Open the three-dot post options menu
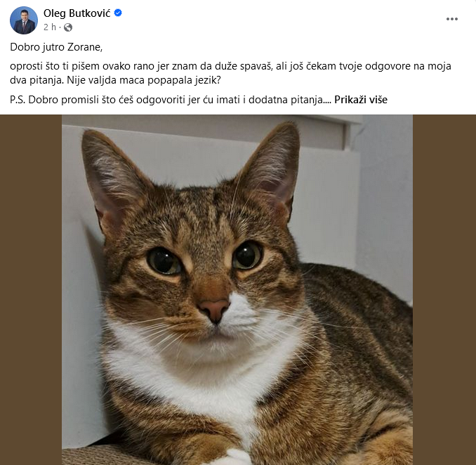 coord(451,19)
